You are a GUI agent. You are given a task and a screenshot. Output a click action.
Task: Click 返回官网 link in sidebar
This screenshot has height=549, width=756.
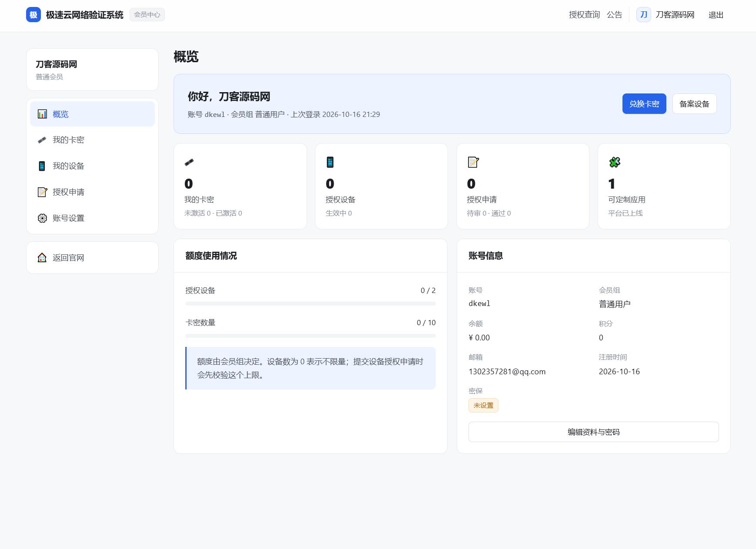point(92,258)
